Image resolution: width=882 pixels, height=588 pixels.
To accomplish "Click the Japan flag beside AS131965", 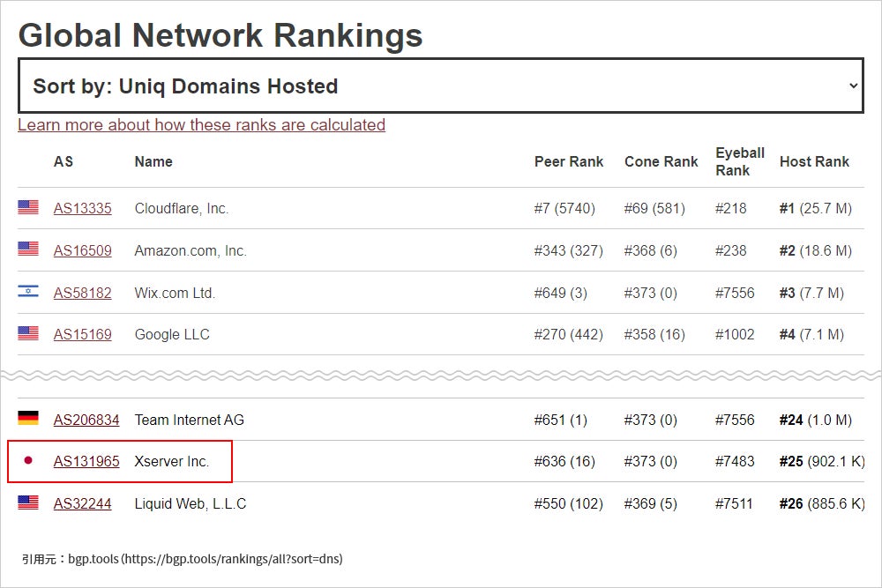I will (x=28, y=460).
